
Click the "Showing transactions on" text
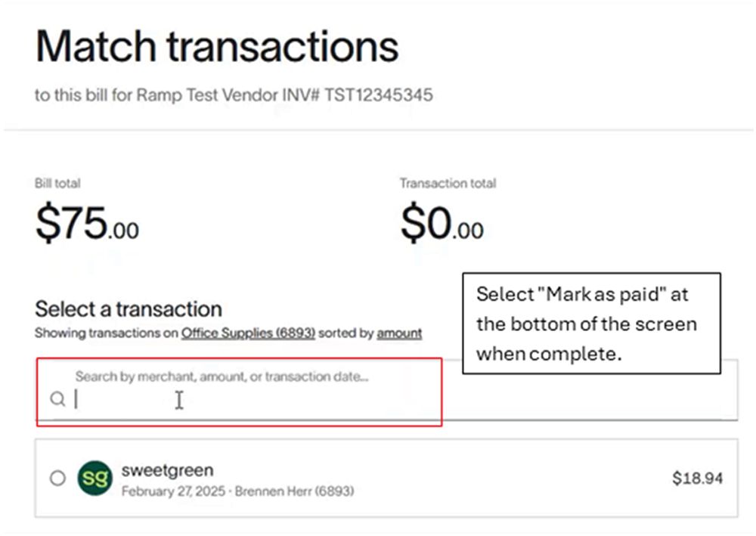coord(107,333)
